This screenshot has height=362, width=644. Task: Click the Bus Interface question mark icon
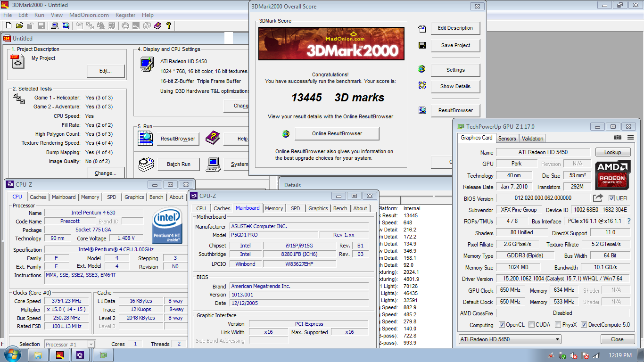(x=628, y=221)
